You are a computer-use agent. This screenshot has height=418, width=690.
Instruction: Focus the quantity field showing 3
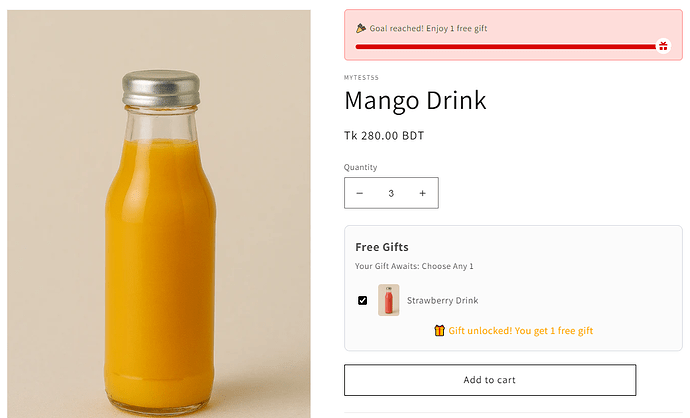pos(391,193)
